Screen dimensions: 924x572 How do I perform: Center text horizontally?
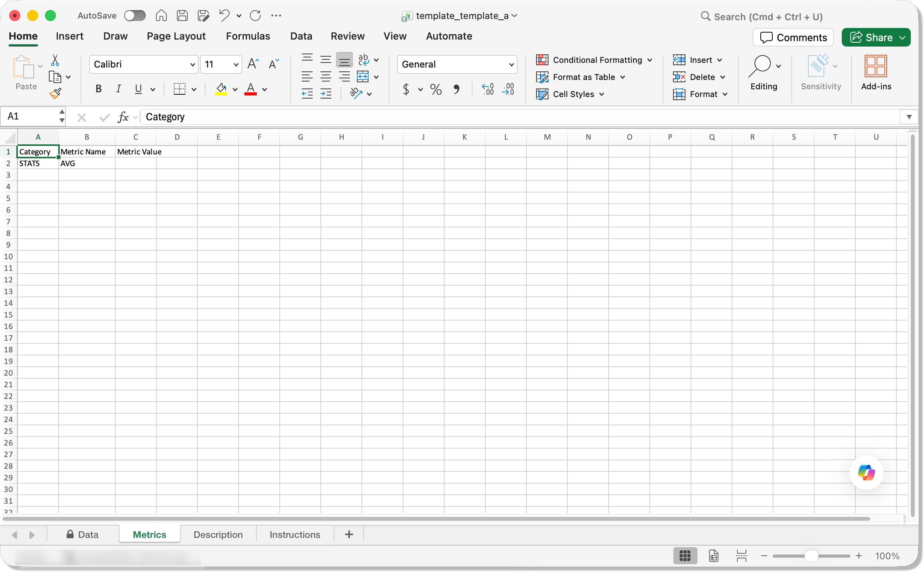click(326, 76)
